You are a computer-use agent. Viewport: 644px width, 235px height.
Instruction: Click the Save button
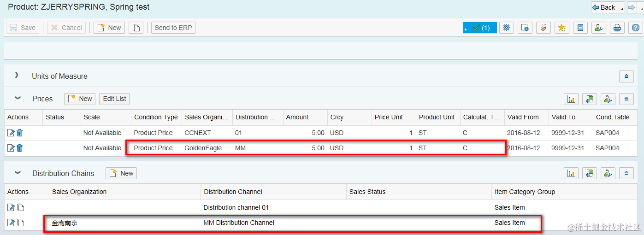[x=23, y=28]
